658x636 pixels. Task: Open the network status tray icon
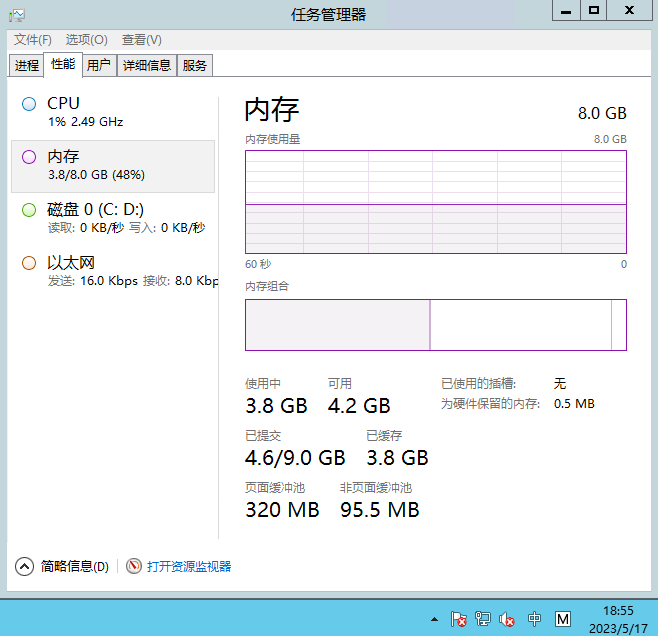pos(483,620)
